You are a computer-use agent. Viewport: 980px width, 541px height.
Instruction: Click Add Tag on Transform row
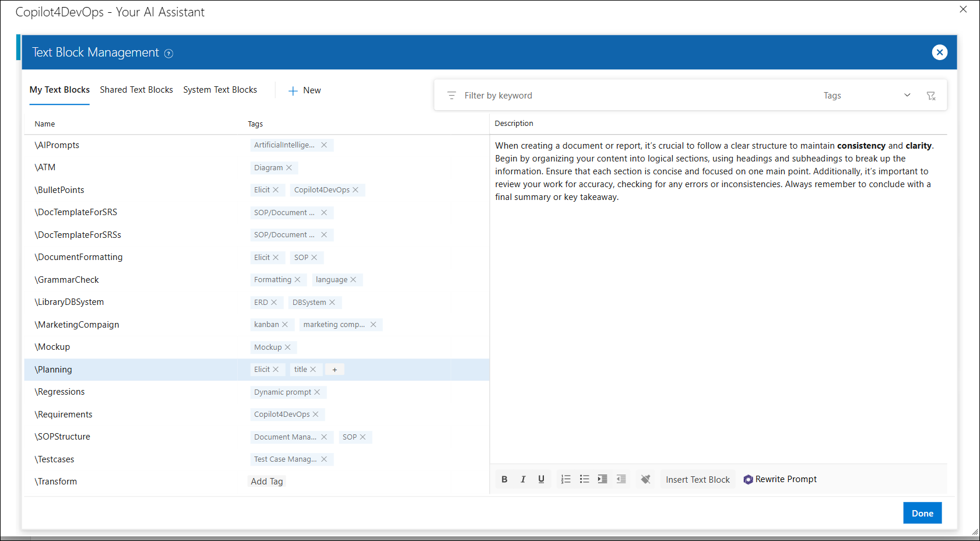tap(266, 482)
